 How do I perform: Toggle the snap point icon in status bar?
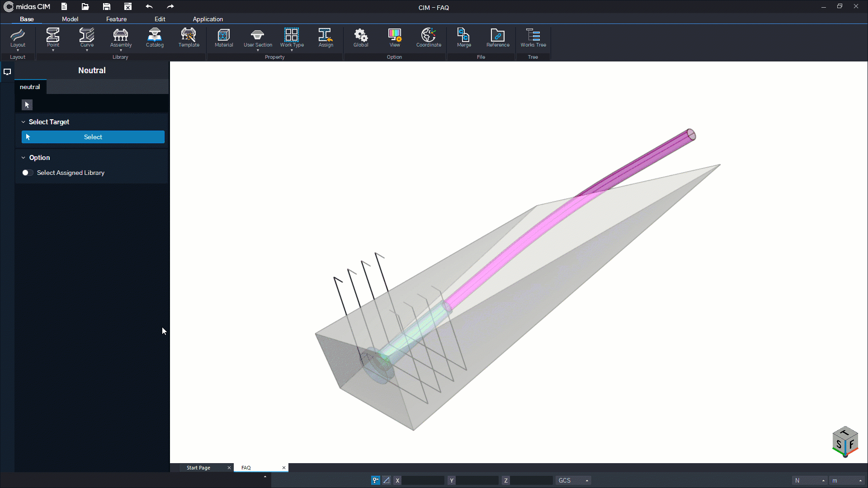376,480
